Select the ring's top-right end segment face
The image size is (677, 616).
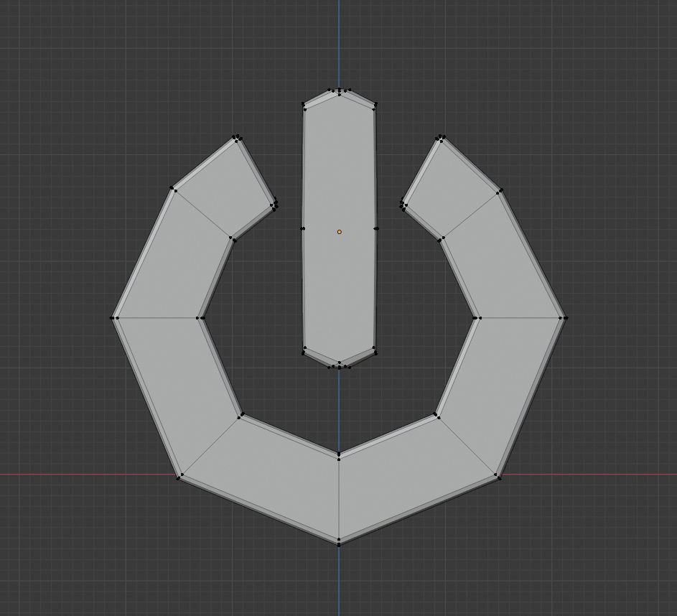[x=451, y=188]
